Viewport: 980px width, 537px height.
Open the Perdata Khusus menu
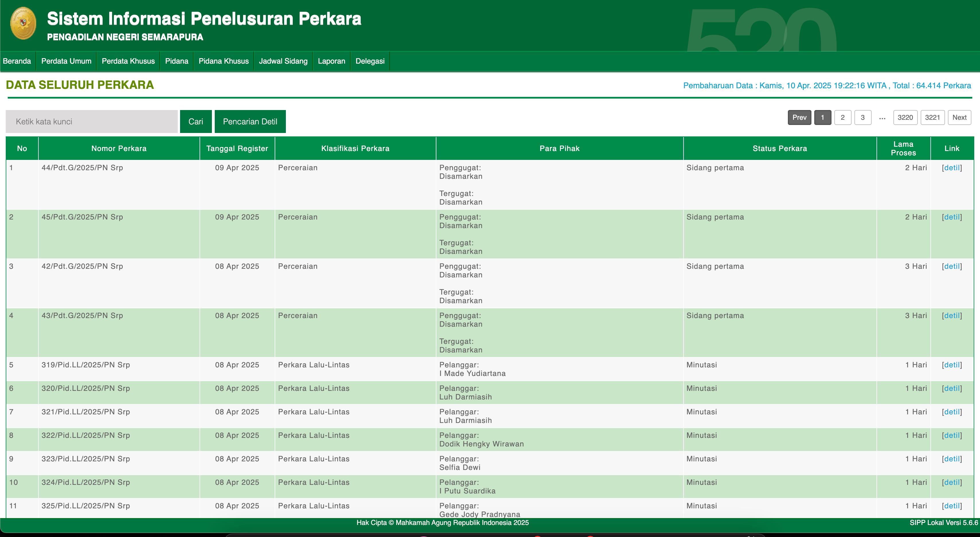tap(128, 61)
